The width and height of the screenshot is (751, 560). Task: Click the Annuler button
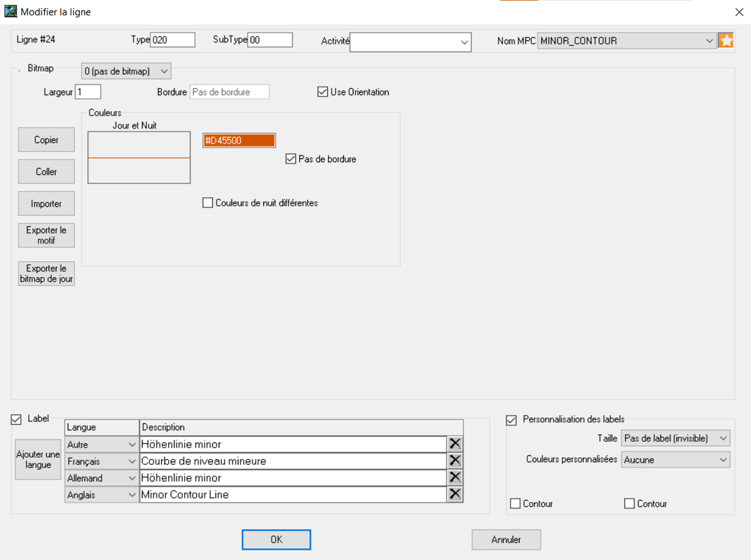pyautogui.click(x=507, y=540)
